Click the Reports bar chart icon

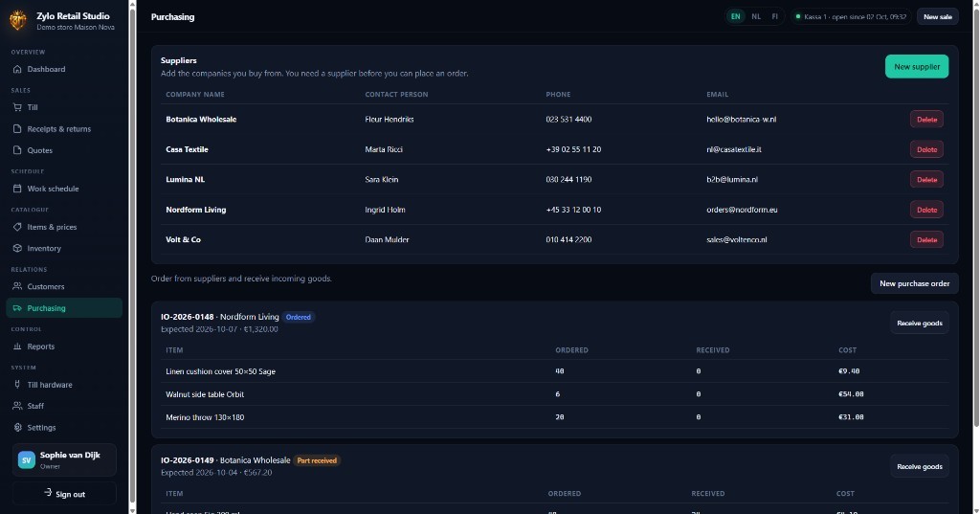click(17, 346)
